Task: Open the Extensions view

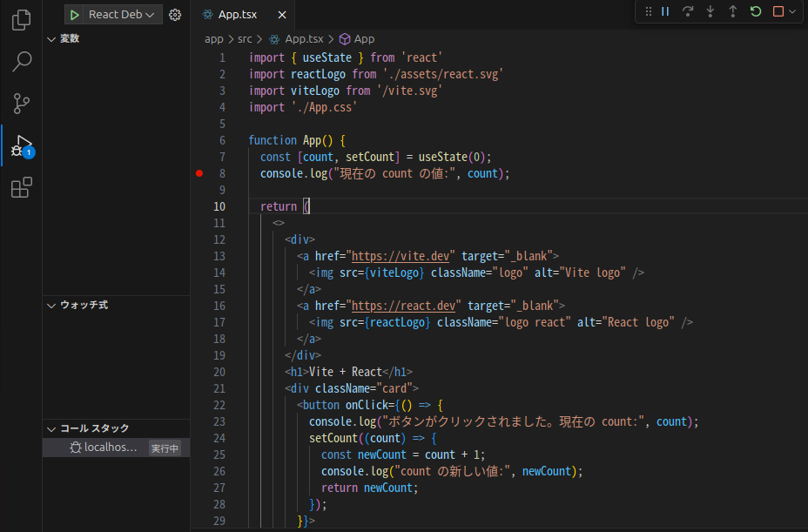Action: 22,187
